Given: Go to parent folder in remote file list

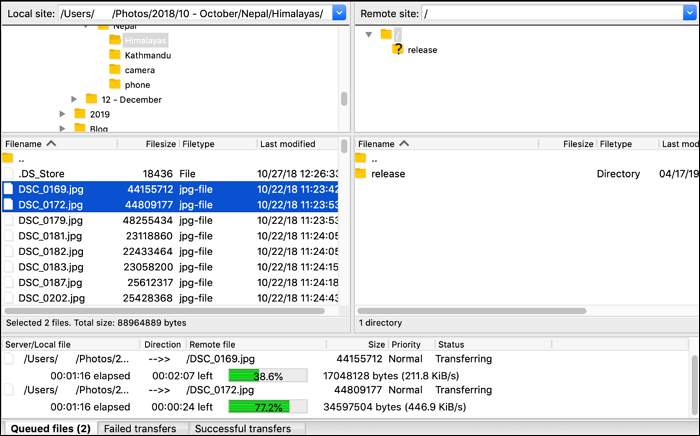Looking at the screenshot, I should [x=527, y=158].
